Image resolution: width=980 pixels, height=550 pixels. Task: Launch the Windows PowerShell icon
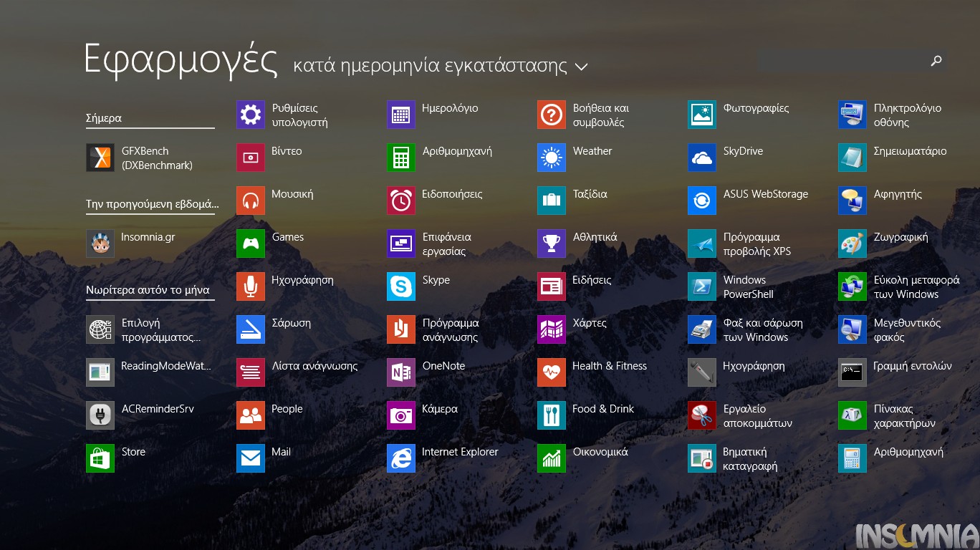[x=702, y=286]
